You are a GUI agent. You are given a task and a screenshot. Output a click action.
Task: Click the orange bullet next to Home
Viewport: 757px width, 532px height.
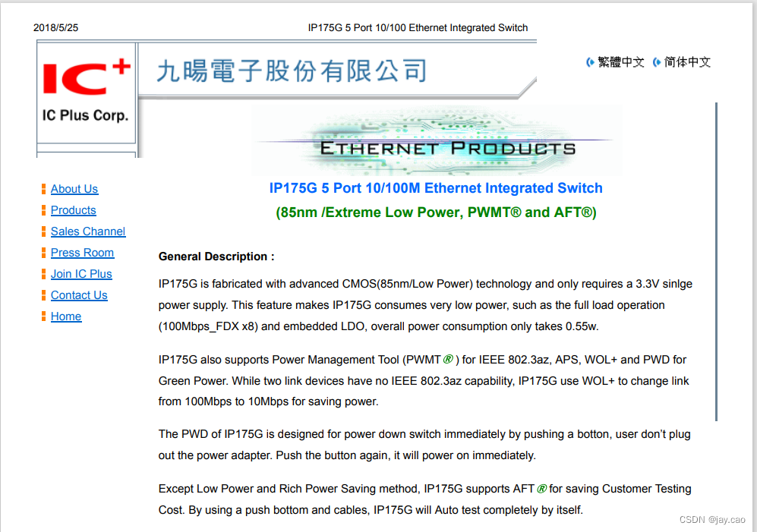pyautogui.click(x=43, y=316)
